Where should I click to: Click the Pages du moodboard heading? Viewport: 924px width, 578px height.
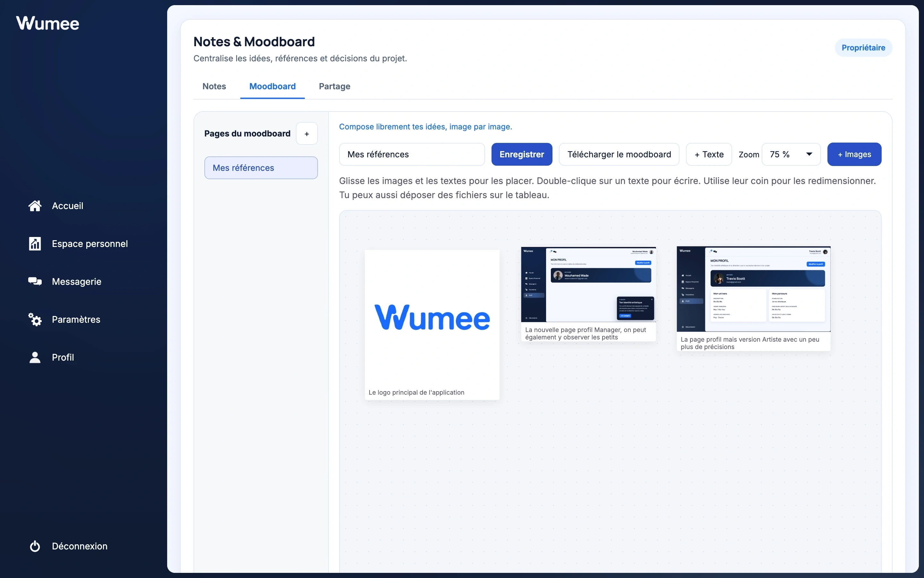click(x=247, y=134)
